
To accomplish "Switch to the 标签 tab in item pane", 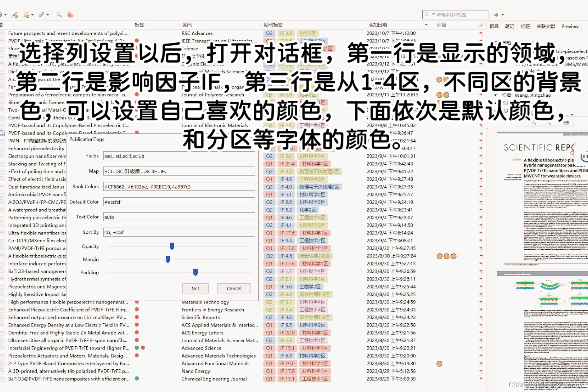I will point(525,26).
